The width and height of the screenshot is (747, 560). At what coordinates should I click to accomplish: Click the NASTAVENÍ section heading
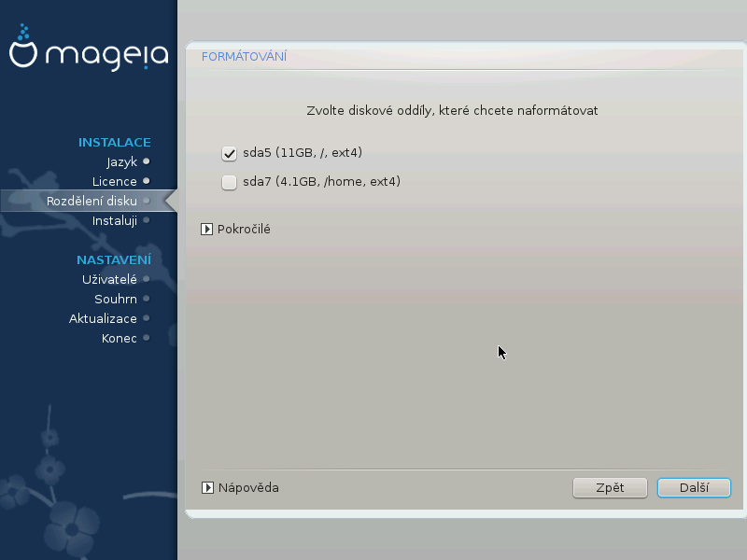point(113,259)
